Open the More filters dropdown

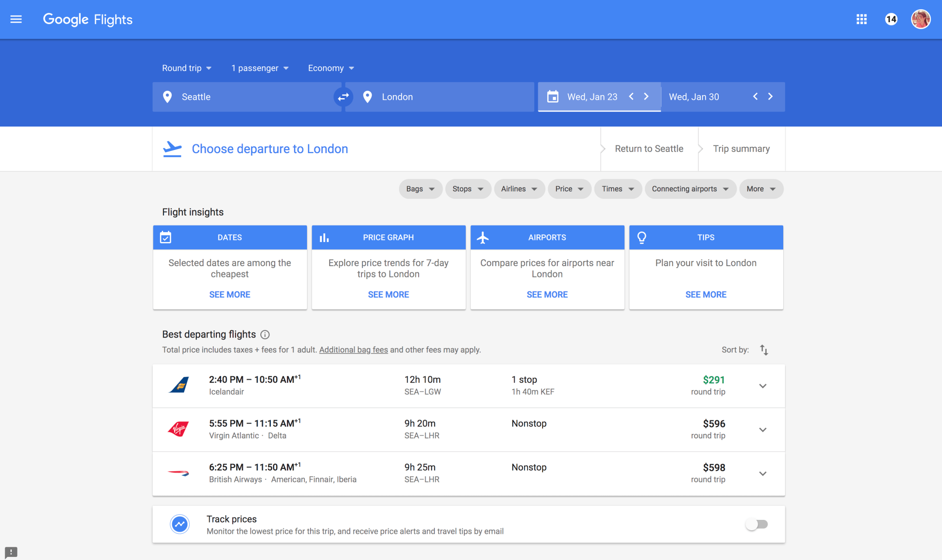pyautogui.click(x=761, y=189)
